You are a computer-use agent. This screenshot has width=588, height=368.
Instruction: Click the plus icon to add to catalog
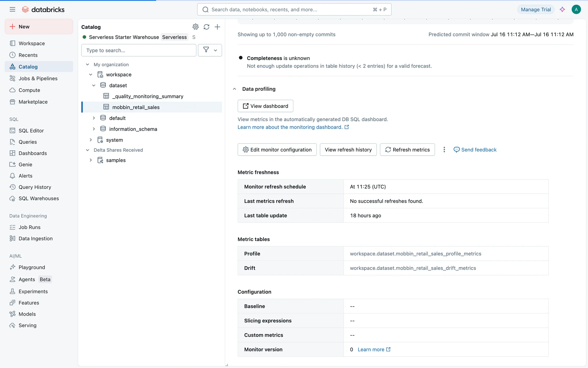tap(217, 27)
